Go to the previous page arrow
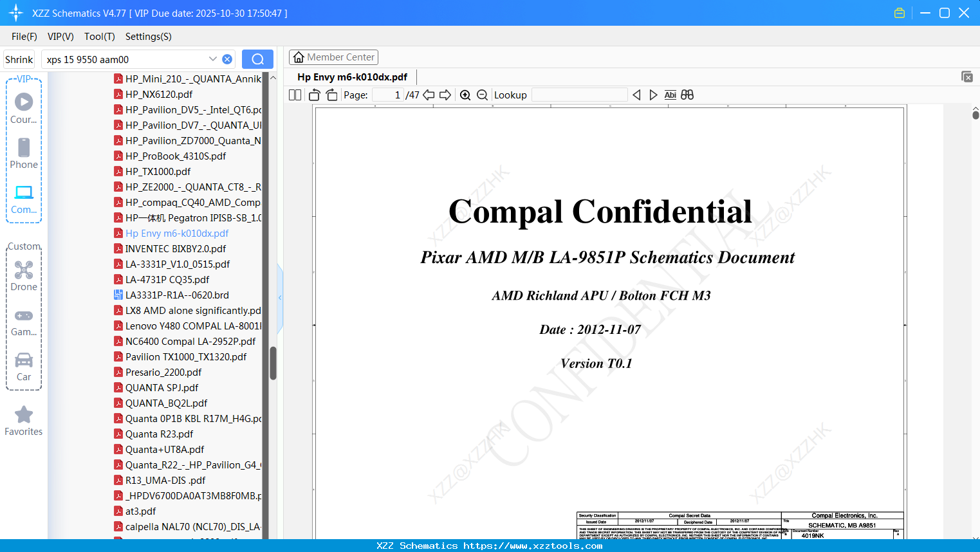 [429, 95]
